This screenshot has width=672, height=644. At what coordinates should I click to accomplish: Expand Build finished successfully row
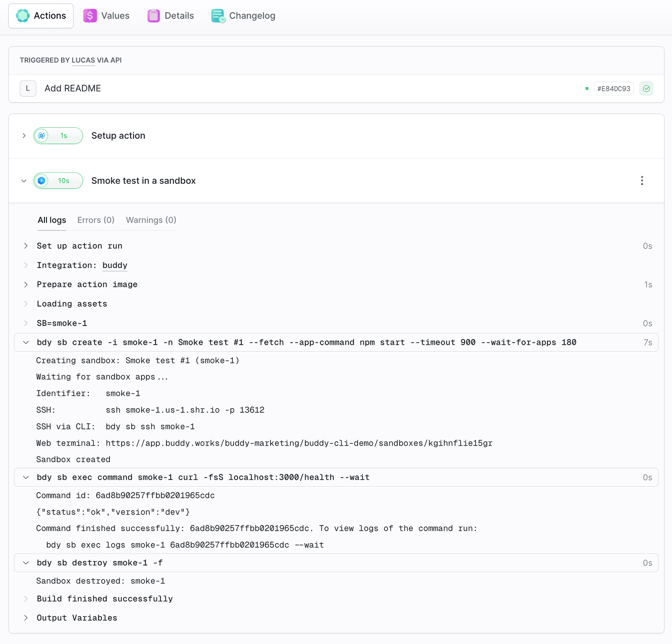pyautogui.click(x=26, y=599)
